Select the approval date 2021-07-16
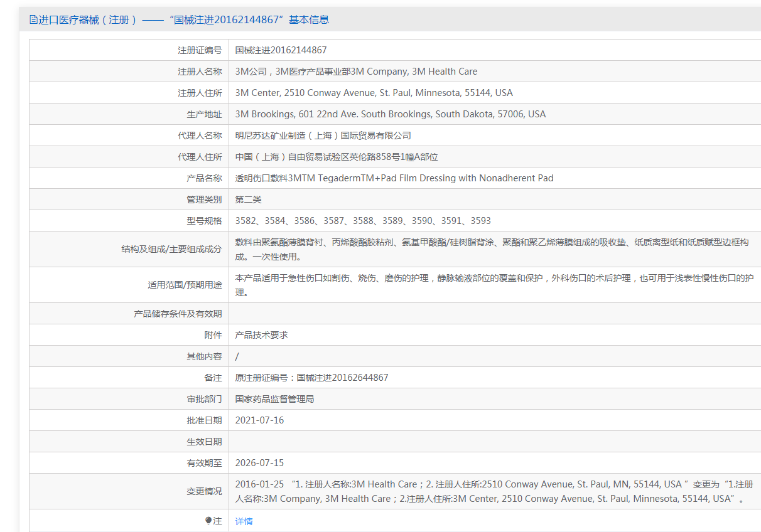The image size is (761, 532). pos(259,420)
